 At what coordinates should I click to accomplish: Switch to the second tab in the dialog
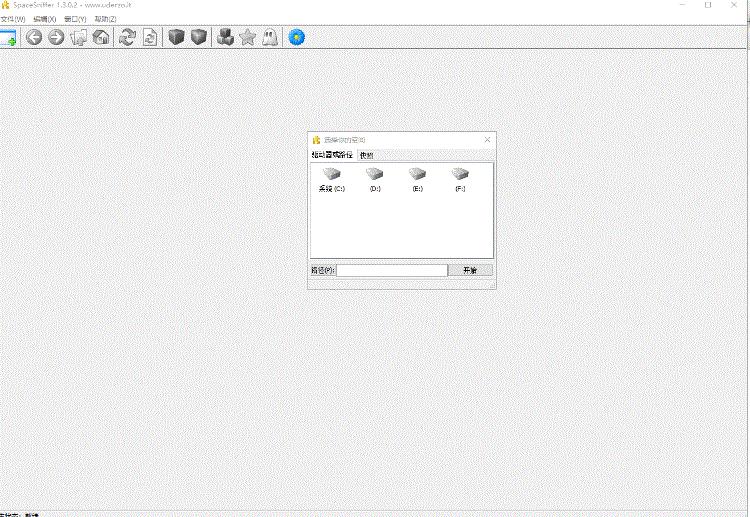click(x=366, y=155)
